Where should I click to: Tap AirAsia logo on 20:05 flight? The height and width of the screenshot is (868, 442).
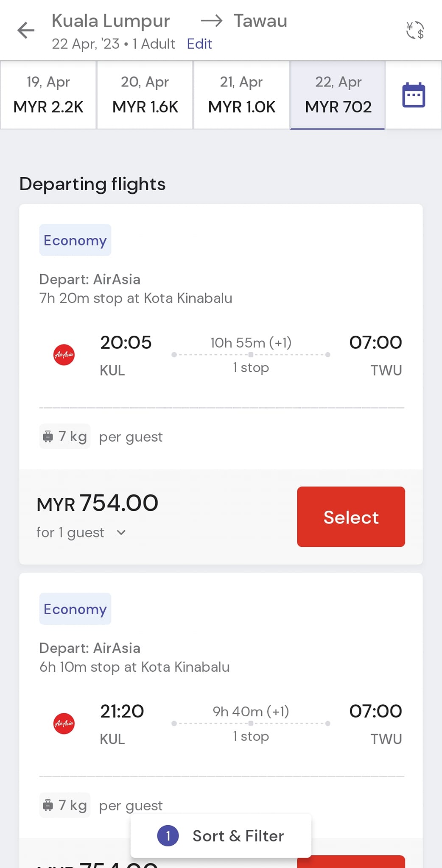click(64, 355)
